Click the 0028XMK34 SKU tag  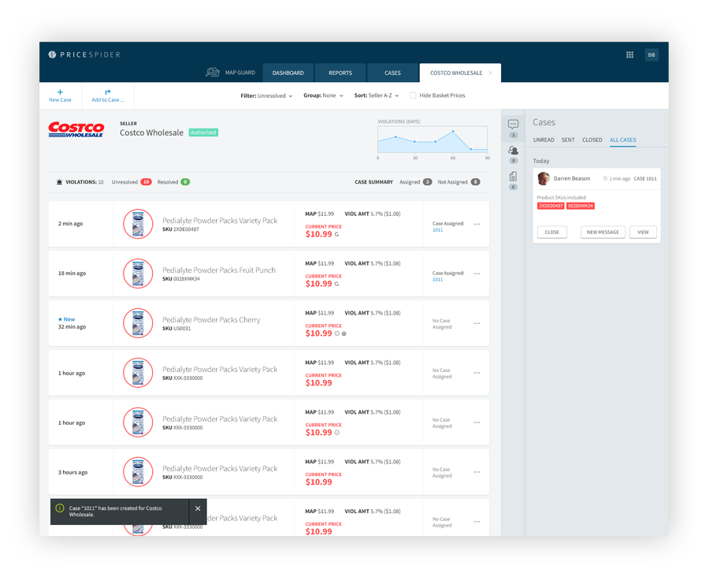point(580,207)
